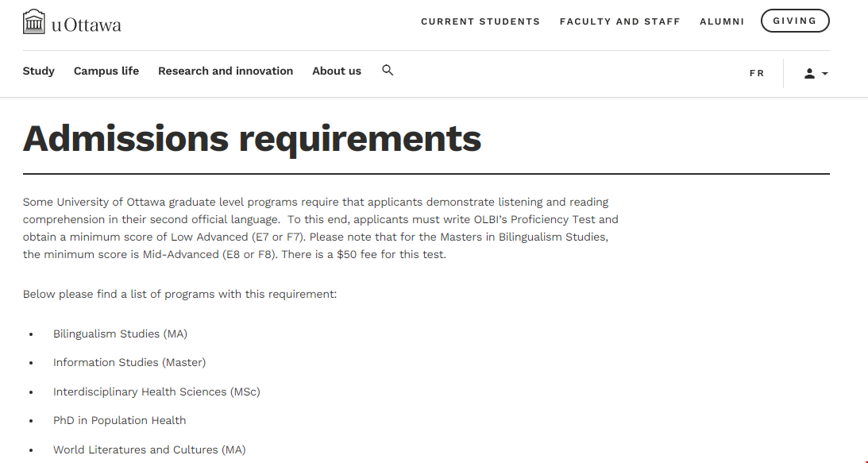Open the Study menu
This screenshot has height=463, width=868.
coord(39,71)
